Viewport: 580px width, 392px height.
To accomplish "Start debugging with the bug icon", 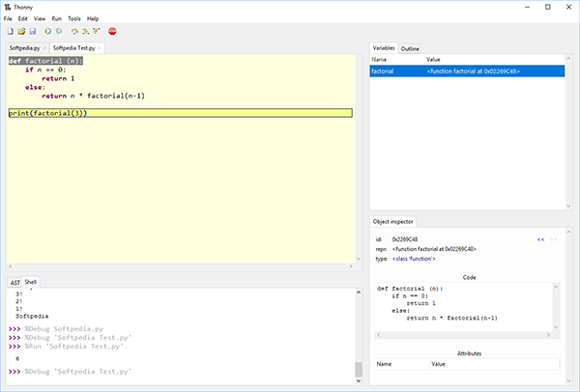I will [59, 32].
